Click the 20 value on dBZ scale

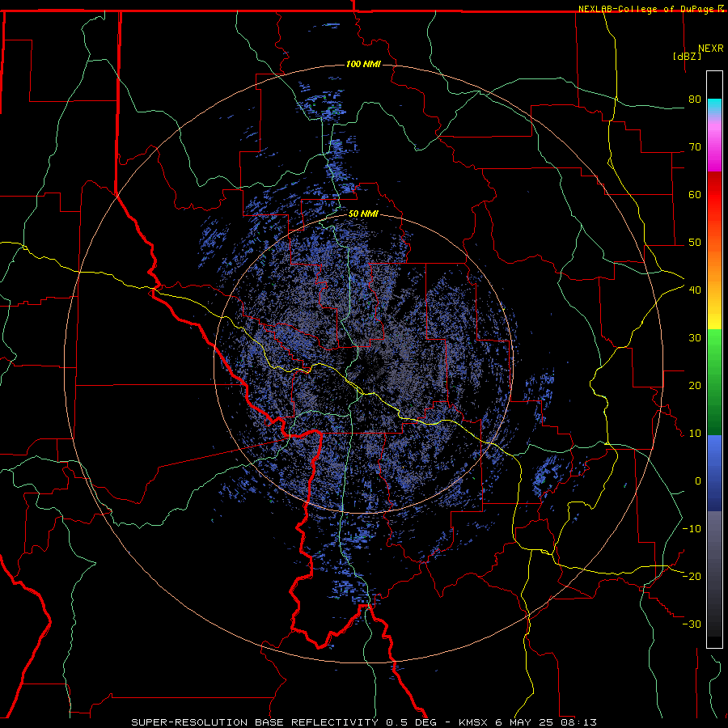point(695,386)
